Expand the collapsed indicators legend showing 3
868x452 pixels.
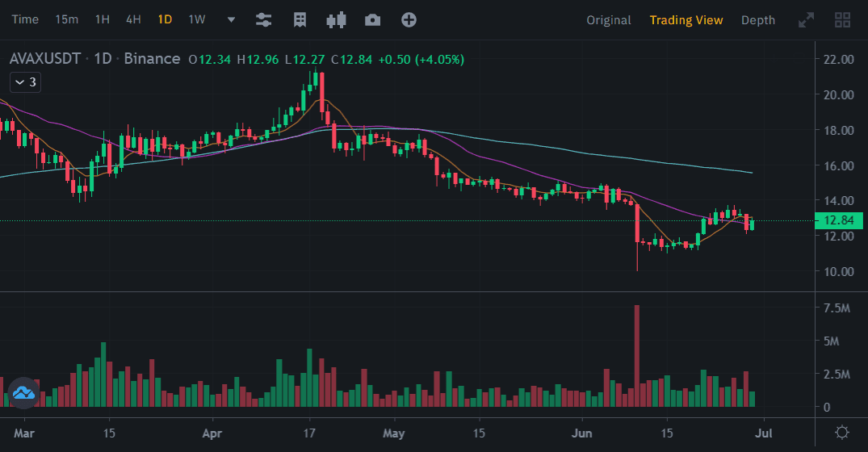tap(25, 82)
